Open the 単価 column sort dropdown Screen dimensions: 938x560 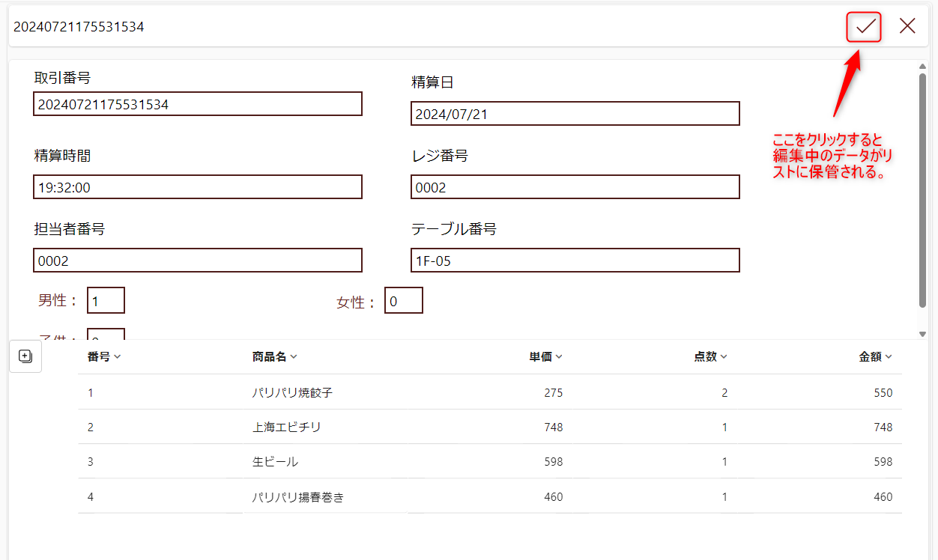coord(559,357)
